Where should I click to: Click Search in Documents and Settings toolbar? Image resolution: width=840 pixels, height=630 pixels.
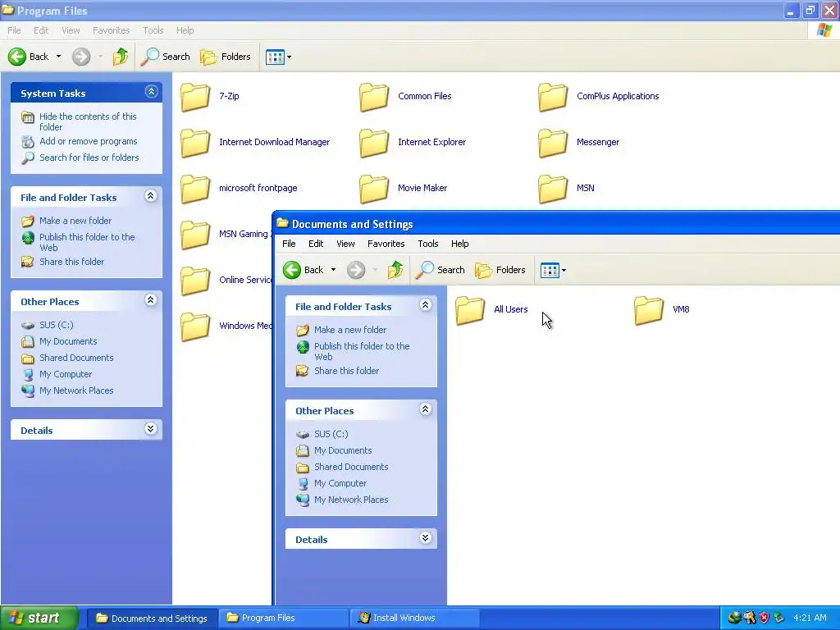click(441, 270)
